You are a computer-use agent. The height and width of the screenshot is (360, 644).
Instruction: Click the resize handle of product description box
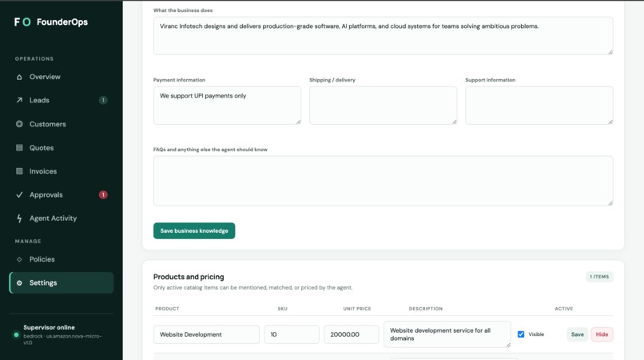point(508,345)
